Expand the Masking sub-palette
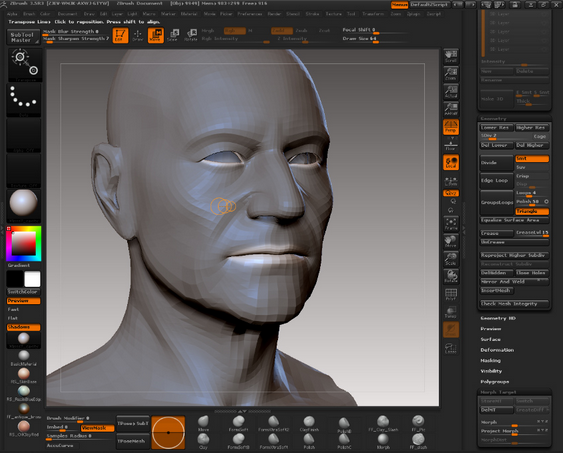The image size is (563, 453). 490,360
